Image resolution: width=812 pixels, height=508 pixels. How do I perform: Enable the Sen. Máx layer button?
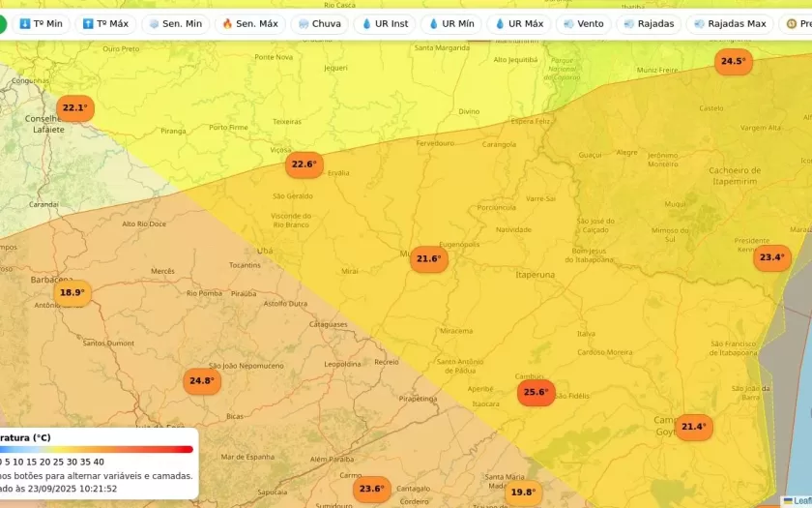pos(250,23)
